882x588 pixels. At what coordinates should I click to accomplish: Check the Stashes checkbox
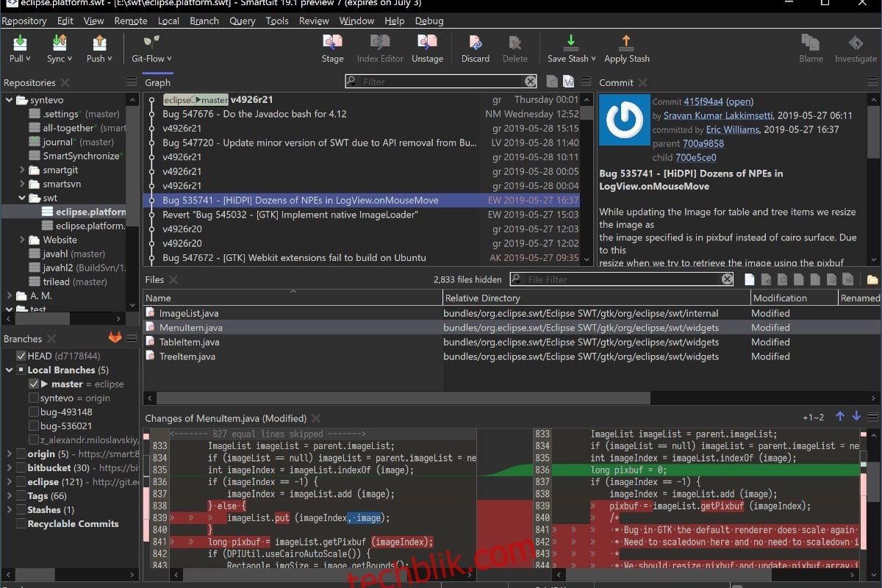point(21,510)
